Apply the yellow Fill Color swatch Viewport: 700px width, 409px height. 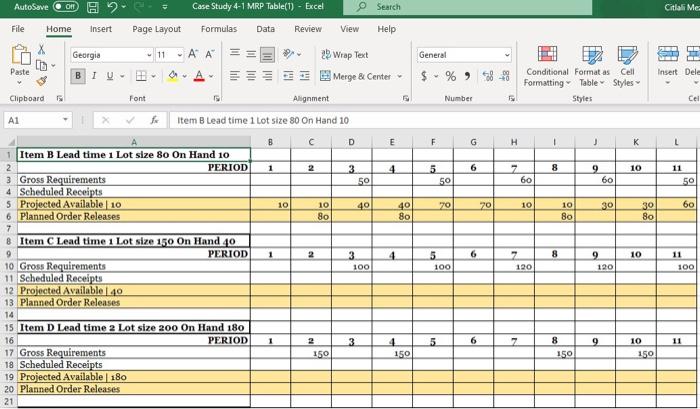(173, 76)
